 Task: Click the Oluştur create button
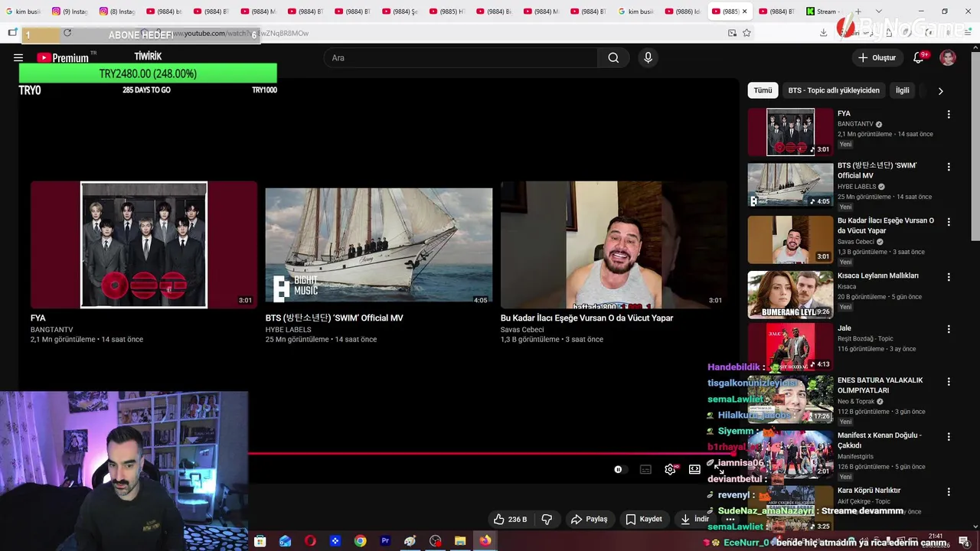tap(877, 57)
